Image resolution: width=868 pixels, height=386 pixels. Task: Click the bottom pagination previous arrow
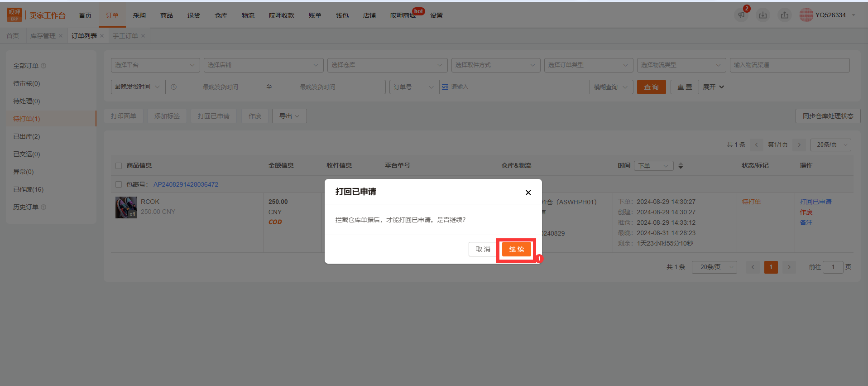(x=753, y=267)
